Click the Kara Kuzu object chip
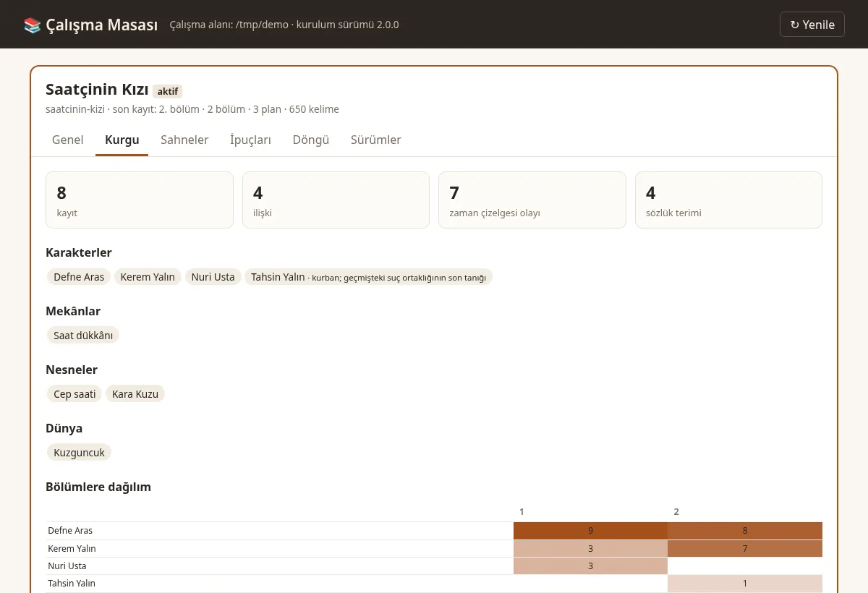Image resolution: width=868 pixels, height=593 pixels. pos(135,394)
